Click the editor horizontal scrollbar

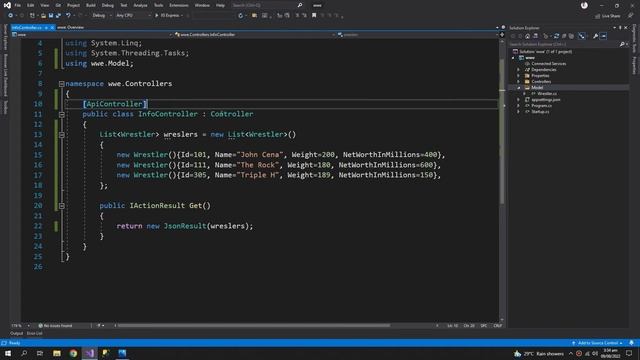[x=253, y=326]
